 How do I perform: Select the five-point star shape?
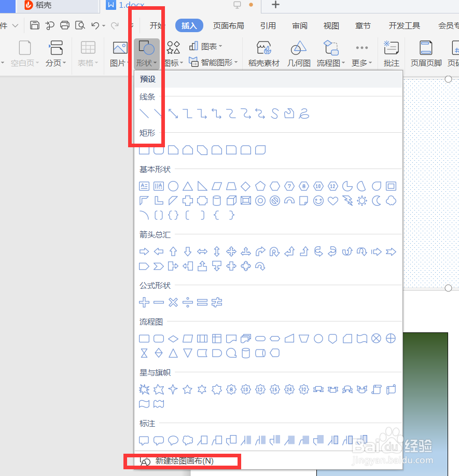(x=188, y=389)
